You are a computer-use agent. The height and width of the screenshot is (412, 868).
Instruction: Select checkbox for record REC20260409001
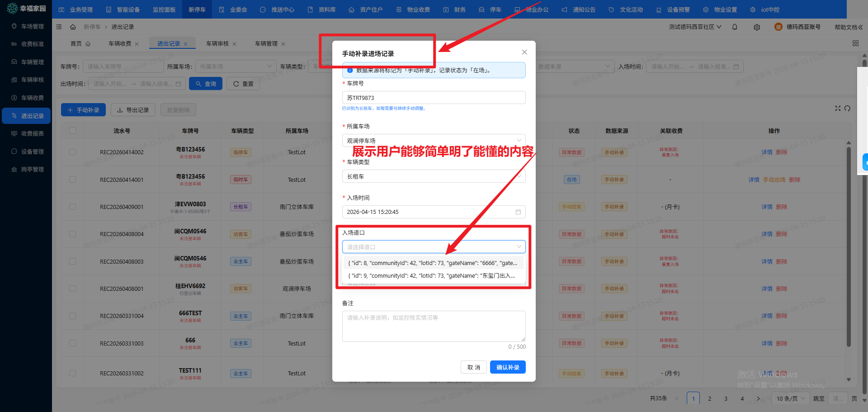(73, 207)
